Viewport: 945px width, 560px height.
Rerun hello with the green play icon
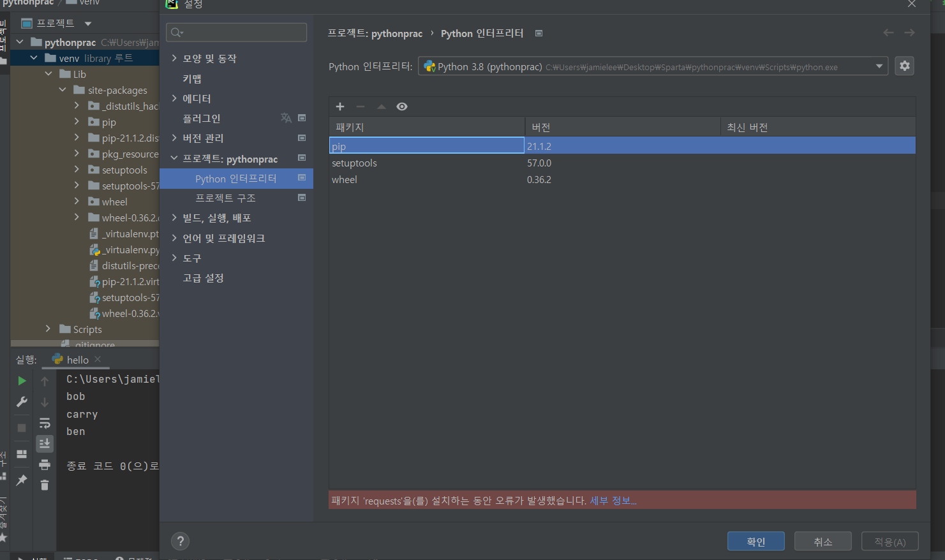[x=22, y=381]
